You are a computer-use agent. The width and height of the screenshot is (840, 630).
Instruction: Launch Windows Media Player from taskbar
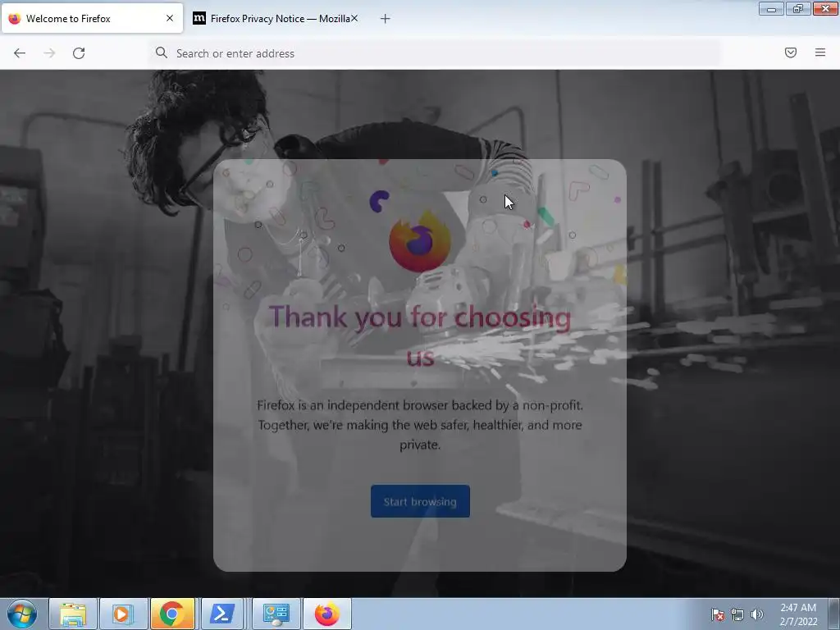tap(123, 614)
